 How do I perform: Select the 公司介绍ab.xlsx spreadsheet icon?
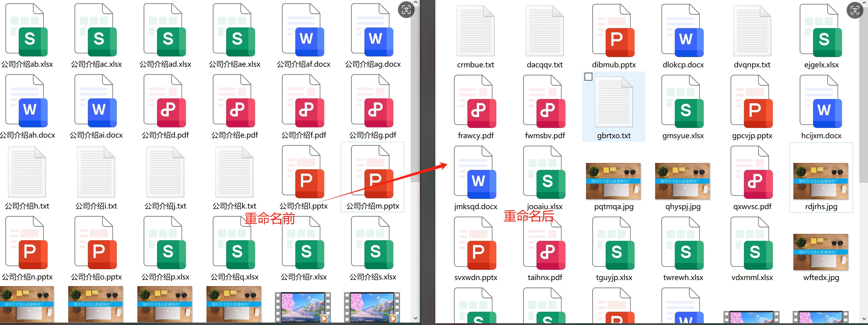27,30
